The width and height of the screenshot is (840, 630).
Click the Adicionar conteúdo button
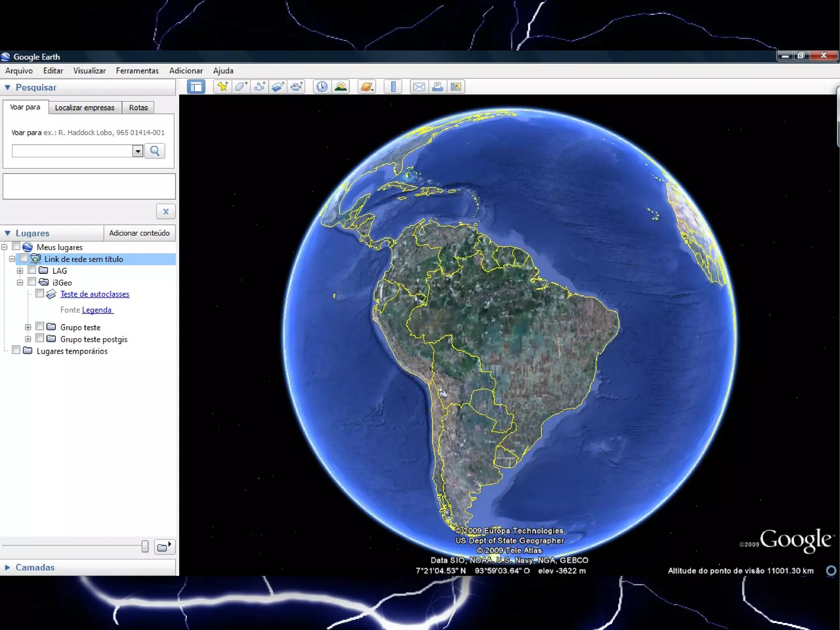(139, 233)
